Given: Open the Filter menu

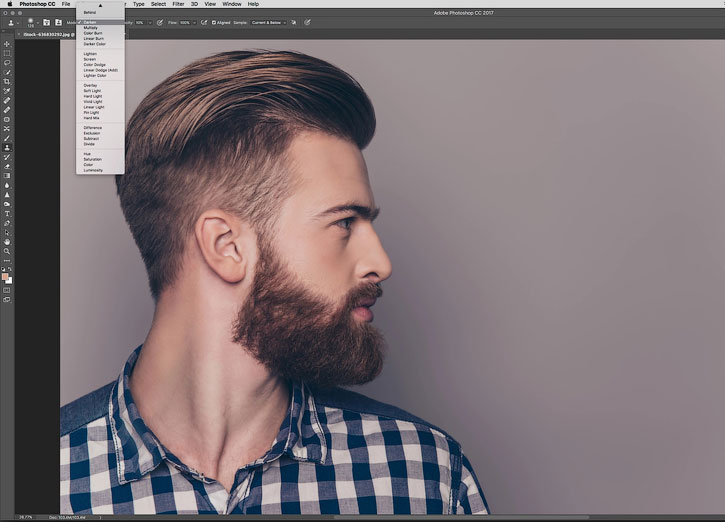Looking at the screenshot, I should [x=178, y=4].
